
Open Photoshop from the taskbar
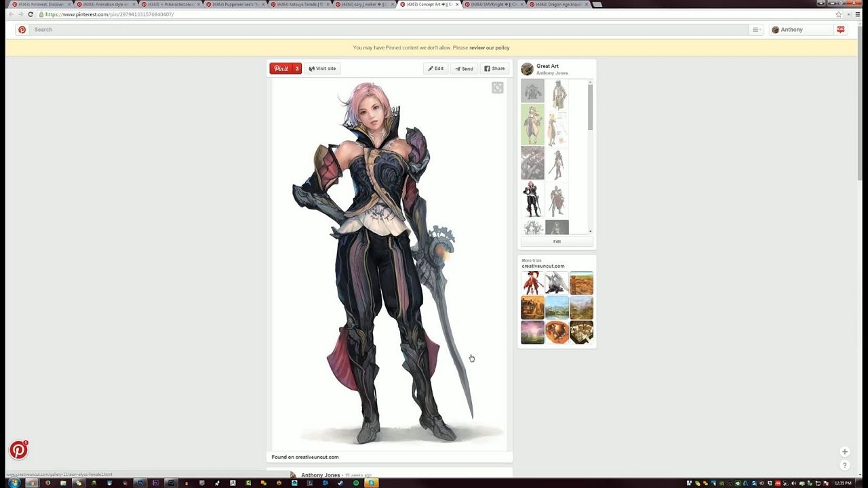point(140,483)
